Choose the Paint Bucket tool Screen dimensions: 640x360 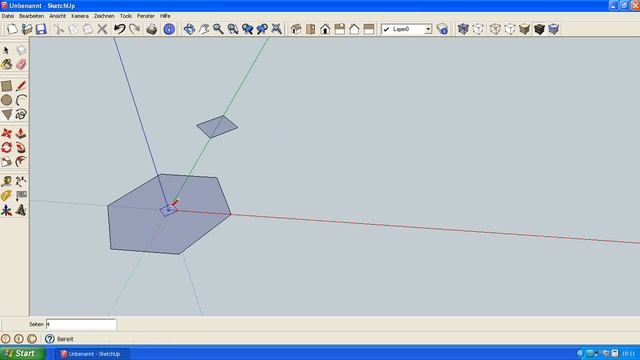tap(6, 64)
